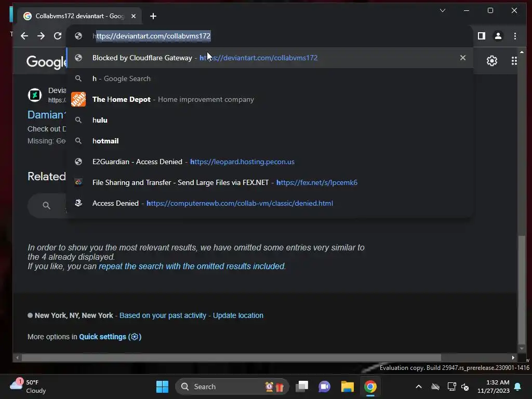Pick the hulu search suggestion
Viewport: 532px width, 399px height.
[270, 120]
